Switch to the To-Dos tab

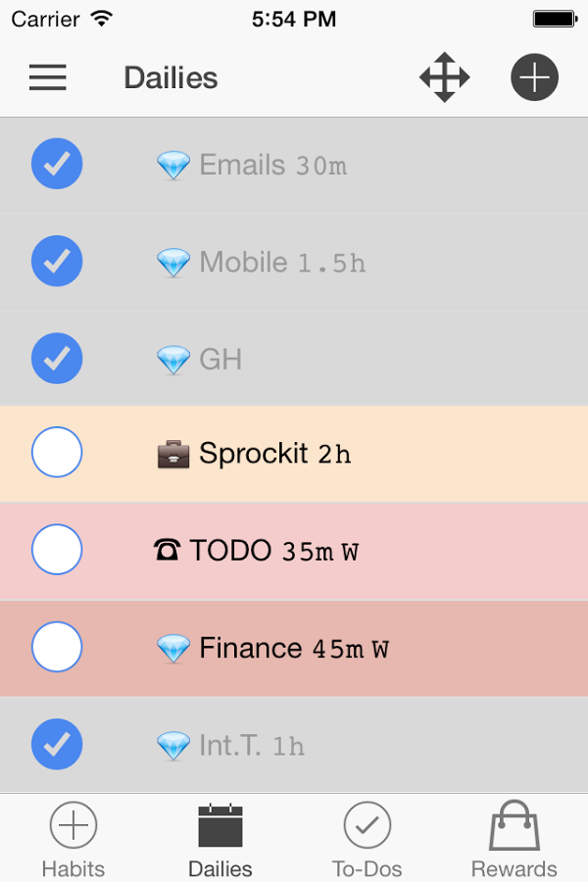pos(367,839)
